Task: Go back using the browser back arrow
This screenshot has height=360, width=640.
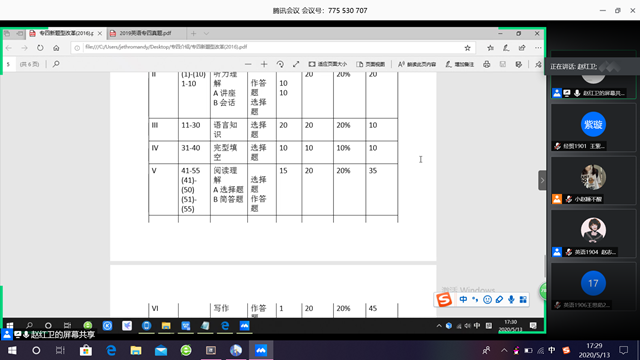Action: [9, 48]
